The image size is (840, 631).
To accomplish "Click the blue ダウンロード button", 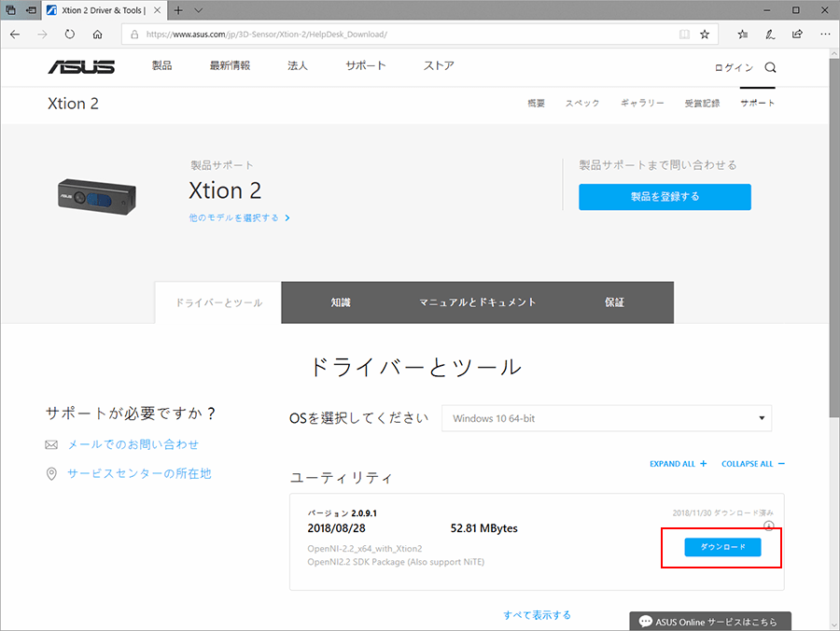I will pos(722,547).
